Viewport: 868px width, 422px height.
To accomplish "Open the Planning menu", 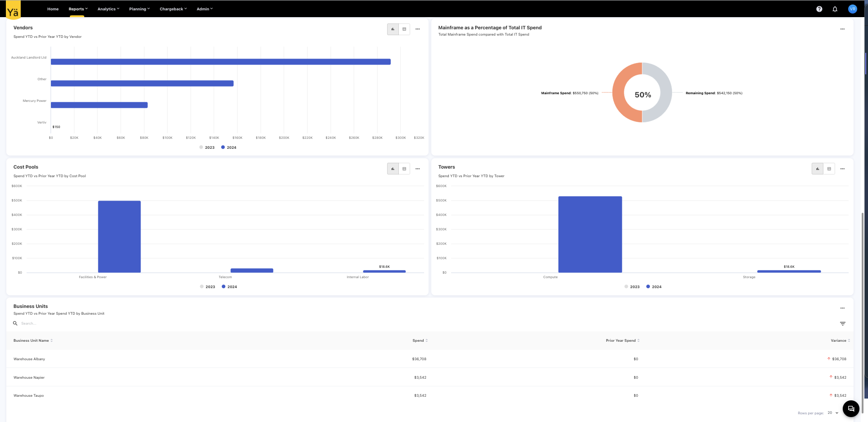I will 139,9.
